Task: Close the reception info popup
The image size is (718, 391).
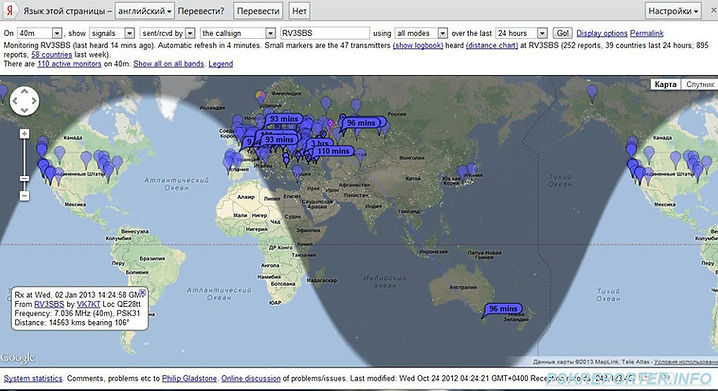Action: pos(142,292)
